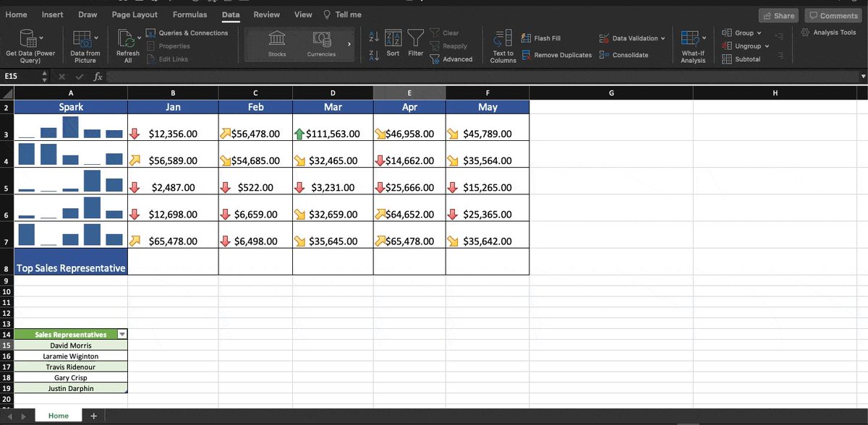Select the Spark header cell
The width and height of the screenshot is (868, 425).
click(71, 107)
